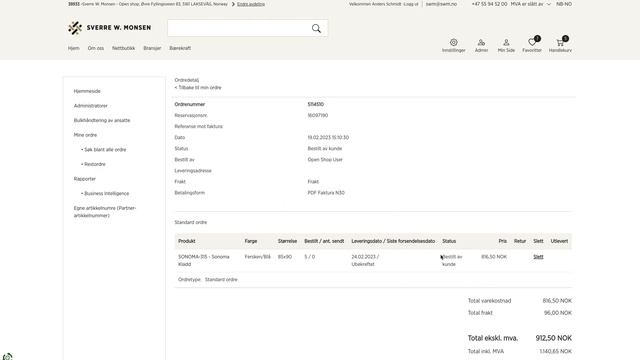Click the cookie settings icon bottom corner
Viewport: 640px width, 360px height.
pos(7,357)
